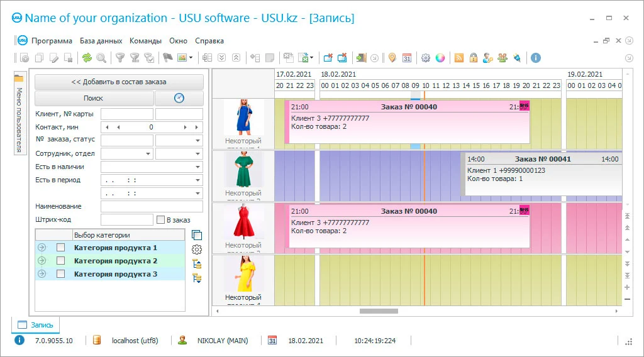Click the expand all double-chevron-down icon

click(x=222, y=58)
